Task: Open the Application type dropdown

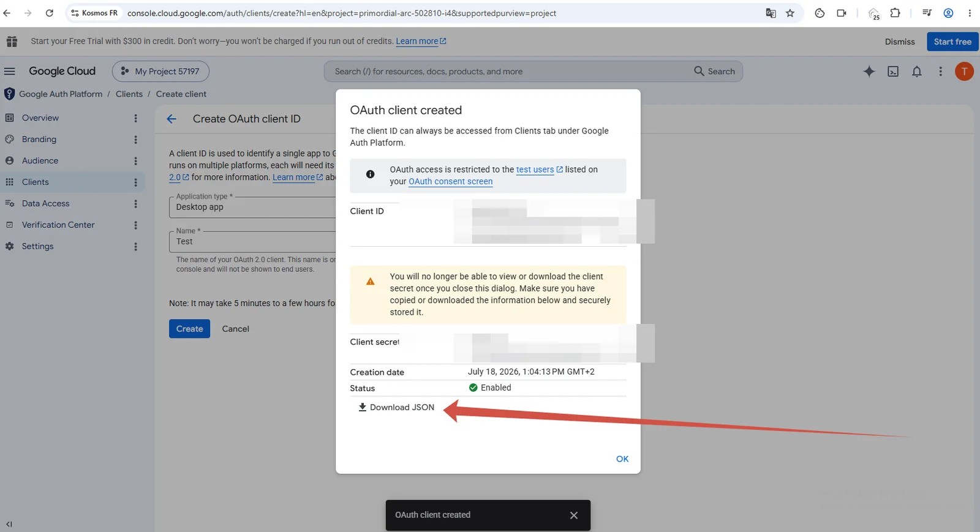Action: 252,208
